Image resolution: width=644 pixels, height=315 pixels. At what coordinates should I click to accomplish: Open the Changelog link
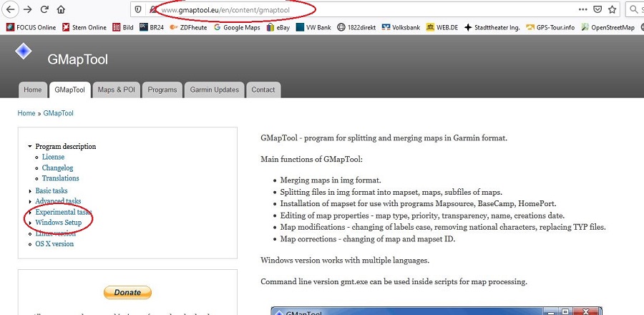tap(57, 168)
